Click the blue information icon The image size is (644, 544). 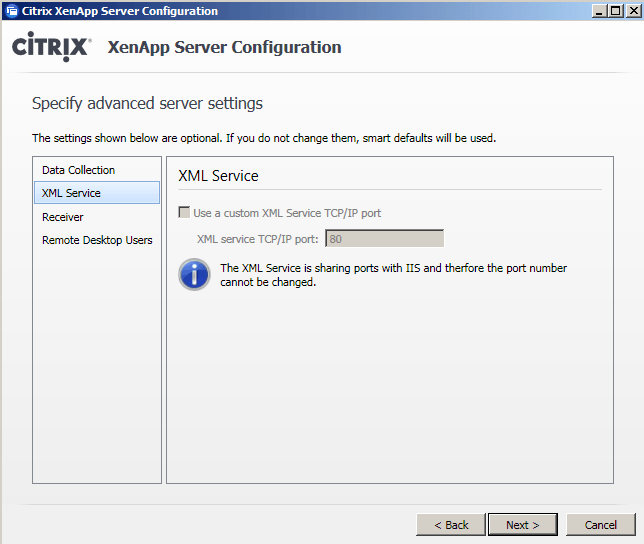click(194, 274)
